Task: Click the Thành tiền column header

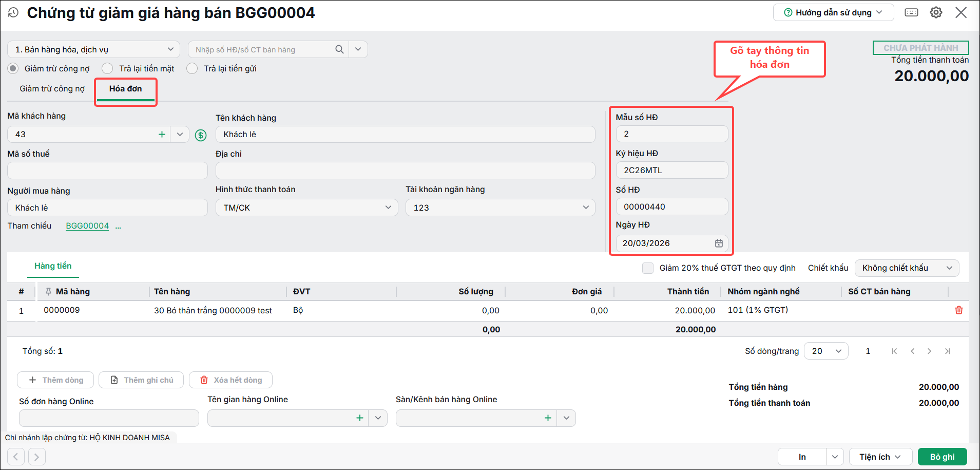Action: pyautogui.click(x=688, y=291)
